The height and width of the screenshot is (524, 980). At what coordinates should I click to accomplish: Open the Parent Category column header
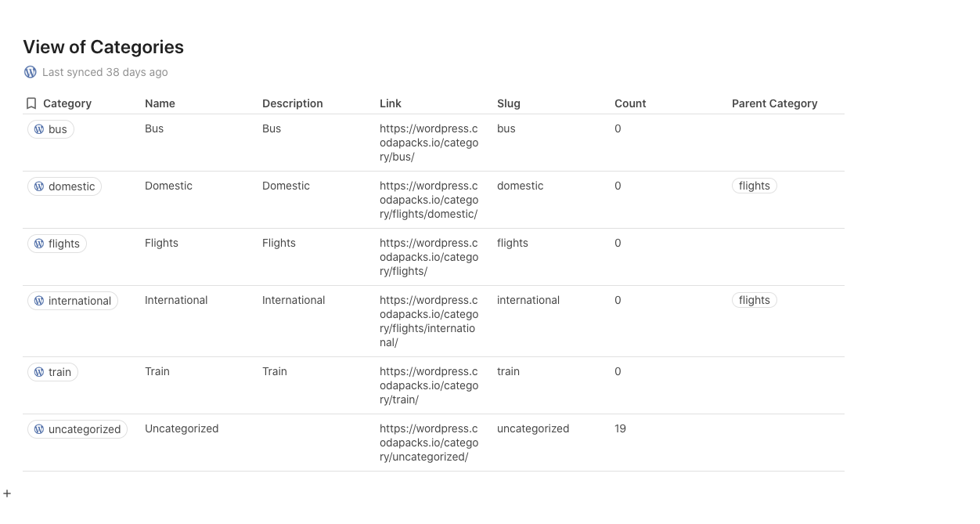774,103
